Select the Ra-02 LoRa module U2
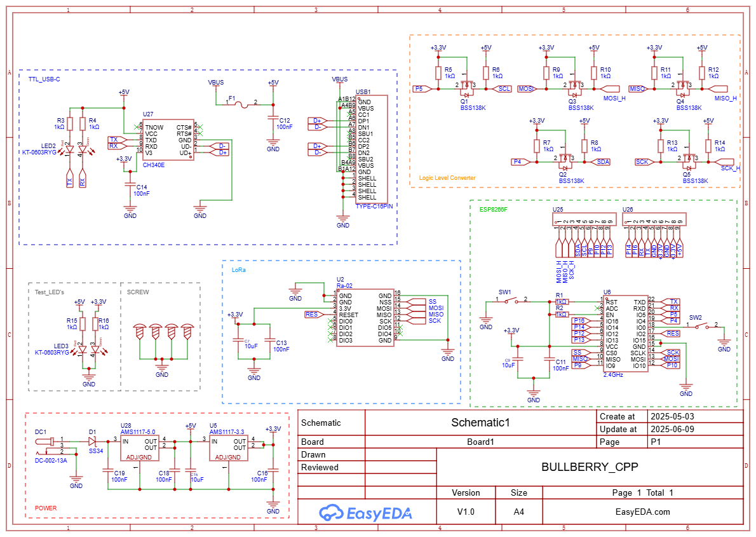Screen dimensions: 756x537 coord(365,318)
